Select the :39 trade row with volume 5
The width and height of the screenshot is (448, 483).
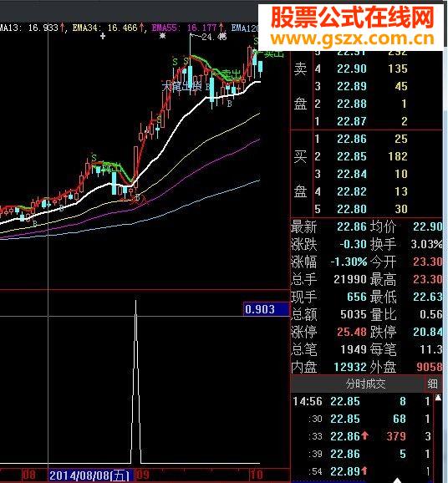coord(362,454)
